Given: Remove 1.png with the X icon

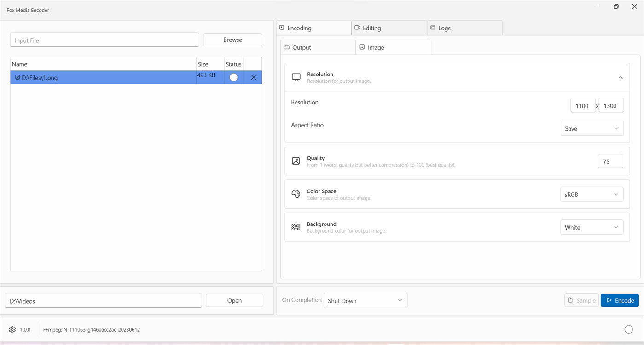Looking at the screenshot, I should (x=254, y=77).
